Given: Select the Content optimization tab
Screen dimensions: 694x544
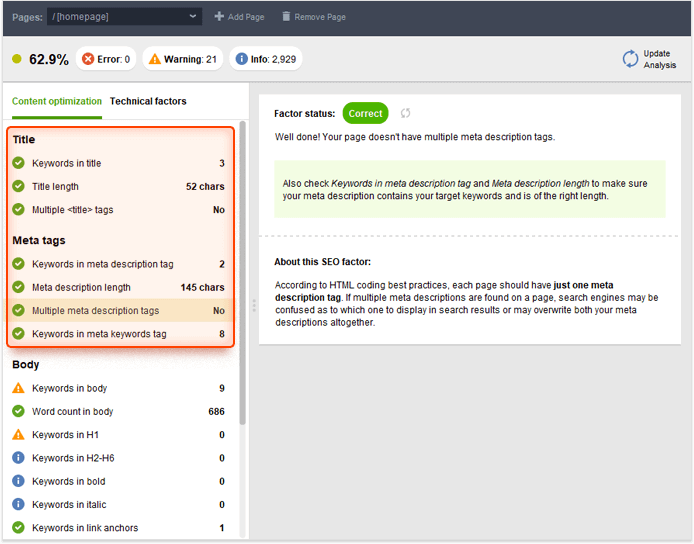Looking at the screenshot, I should (x=57, y=101).
